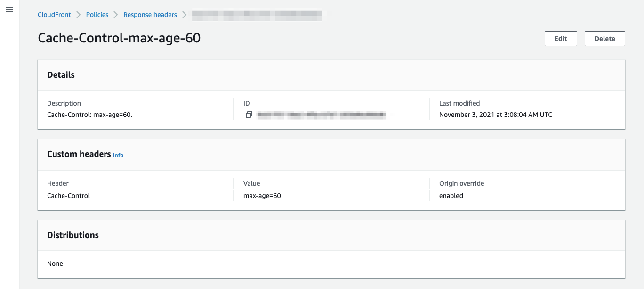Click the chevron between Policies and Response headers
Screen dimensions: 644x289
tap(115, 15)
